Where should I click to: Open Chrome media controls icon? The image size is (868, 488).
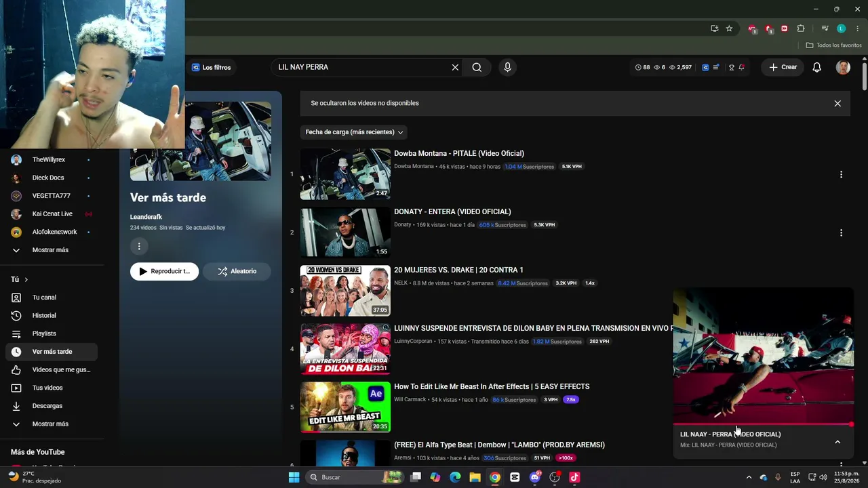tap(825, 28)
